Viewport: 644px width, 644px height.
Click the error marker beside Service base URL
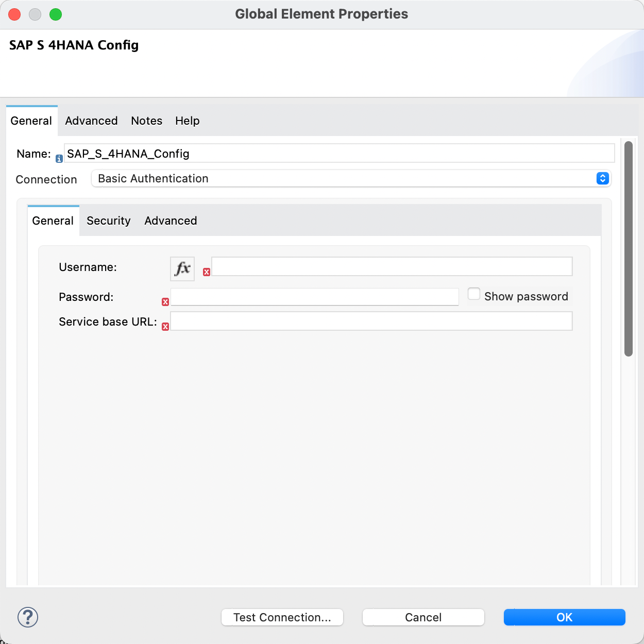pyautogui.click(x=165, y=327)
